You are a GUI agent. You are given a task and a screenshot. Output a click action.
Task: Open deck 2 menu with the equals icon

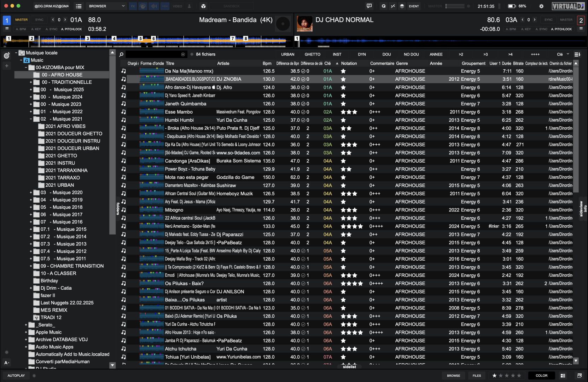click(x=581, y=29)
